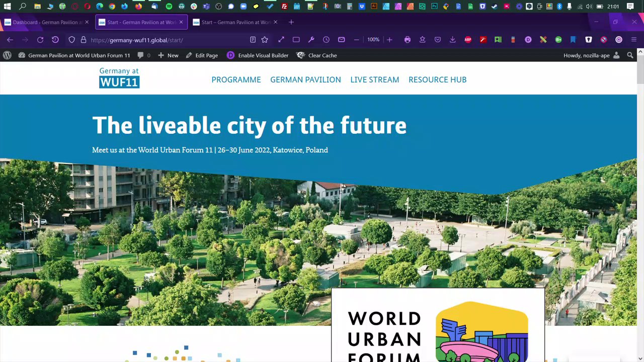
Task: Open the Howdy, nozilla-ape account menu
Action: point(592,55)
